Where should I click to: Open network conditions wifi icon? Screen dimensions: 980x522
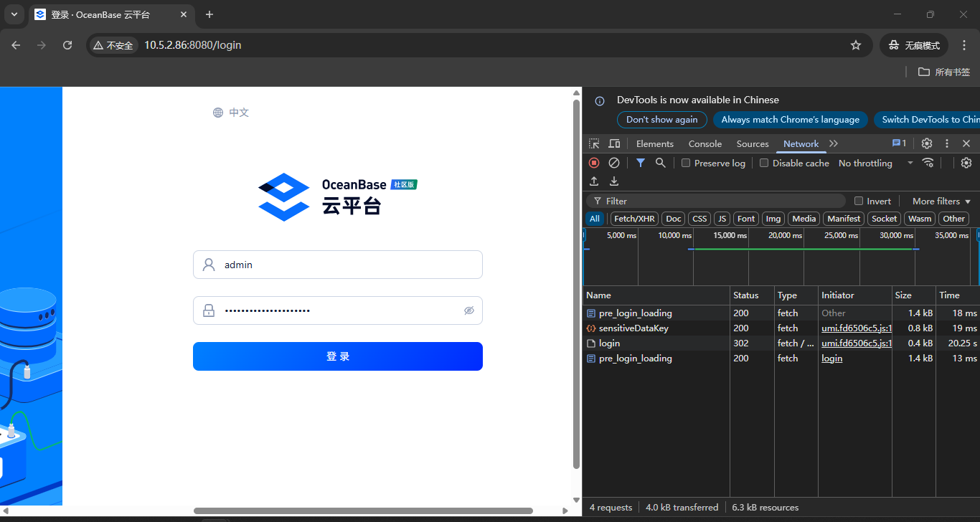928,163
